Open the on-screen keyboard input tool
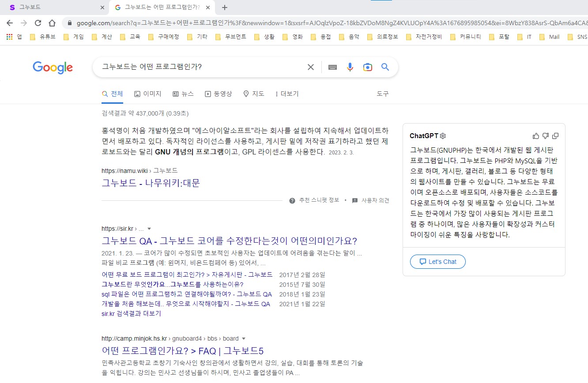The image size is (588, 383). [x=332, y=67]
